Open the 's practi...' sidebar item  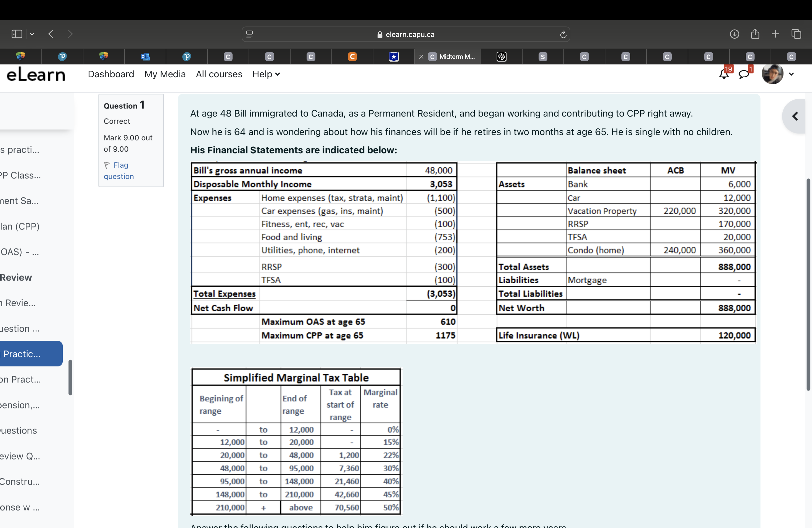[x=20, y=150]
